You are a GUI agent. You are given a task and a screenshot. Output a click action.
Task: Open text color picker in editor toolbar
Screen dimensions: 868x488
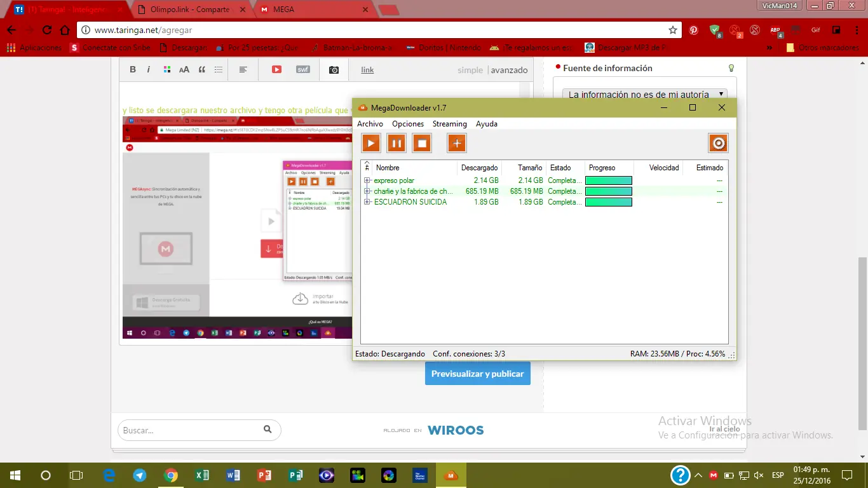pyautogui.click(x=166, y=70)
